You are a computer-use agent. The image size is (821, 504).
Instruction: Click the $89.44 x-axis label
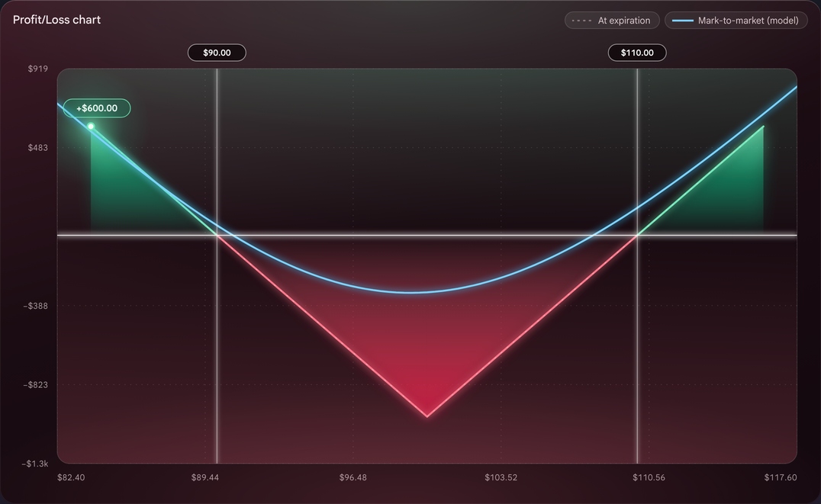pos(205,477)
